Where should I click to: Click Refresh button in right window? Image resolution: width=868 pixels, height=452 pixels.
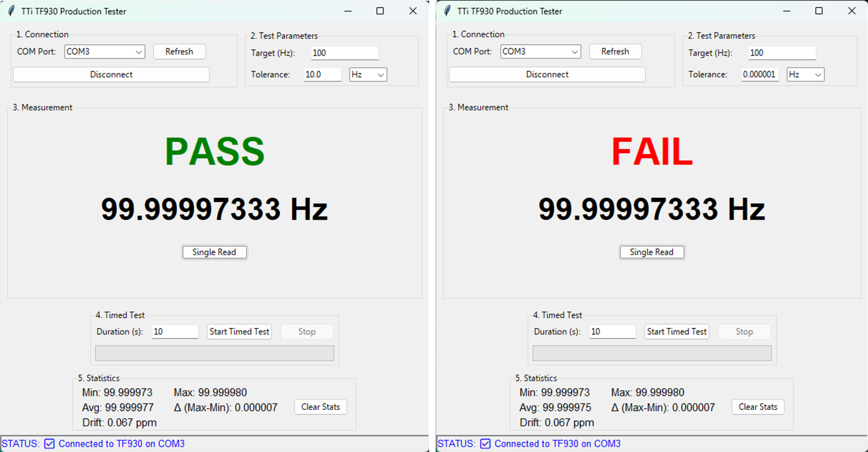(615, 52)
